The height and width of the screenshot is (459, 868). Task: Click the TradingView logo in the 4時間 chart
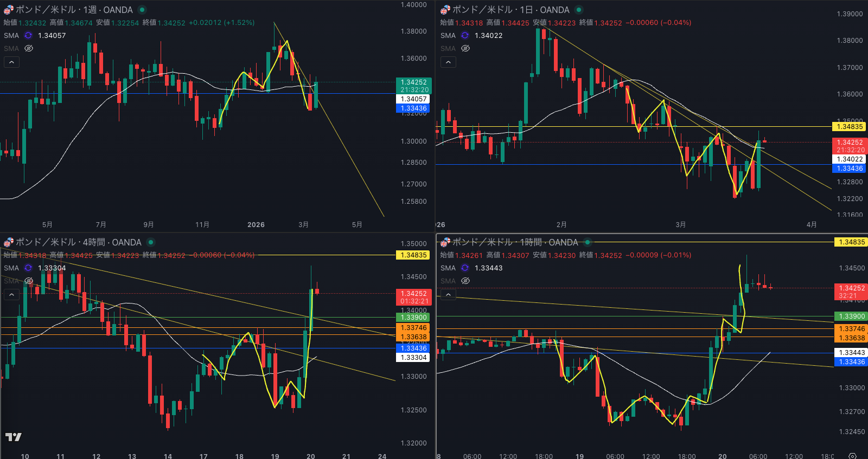click(14, 437)
